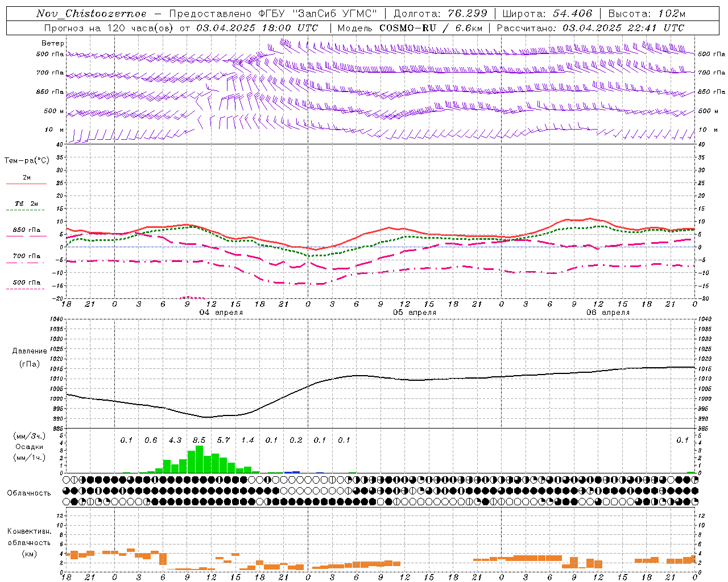The height and width of the screenshot is (582, 728).
Task: Click the precipitation total "1.4"
Action: pos(247,440)
